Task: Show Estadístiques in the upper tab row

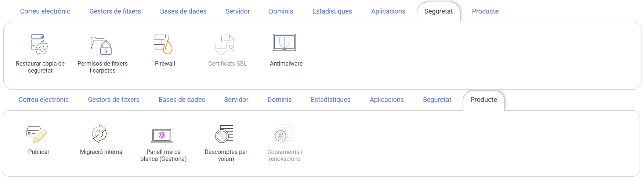Action: click(x=332, y=11)
